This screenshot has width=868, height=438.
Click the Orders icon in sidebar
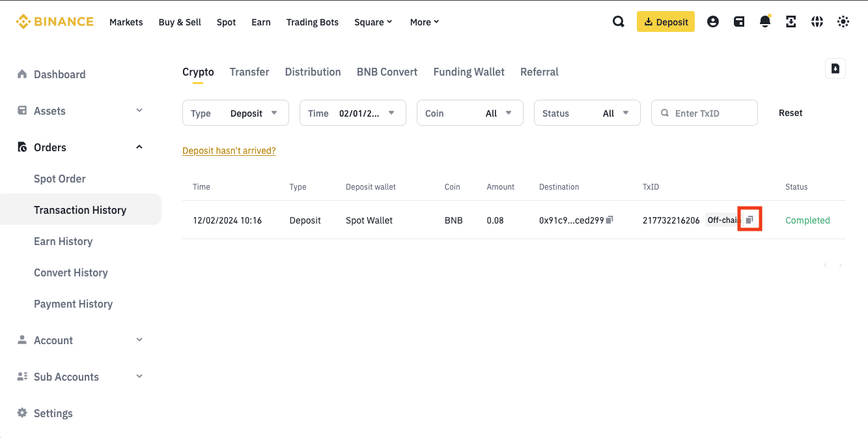22,147
